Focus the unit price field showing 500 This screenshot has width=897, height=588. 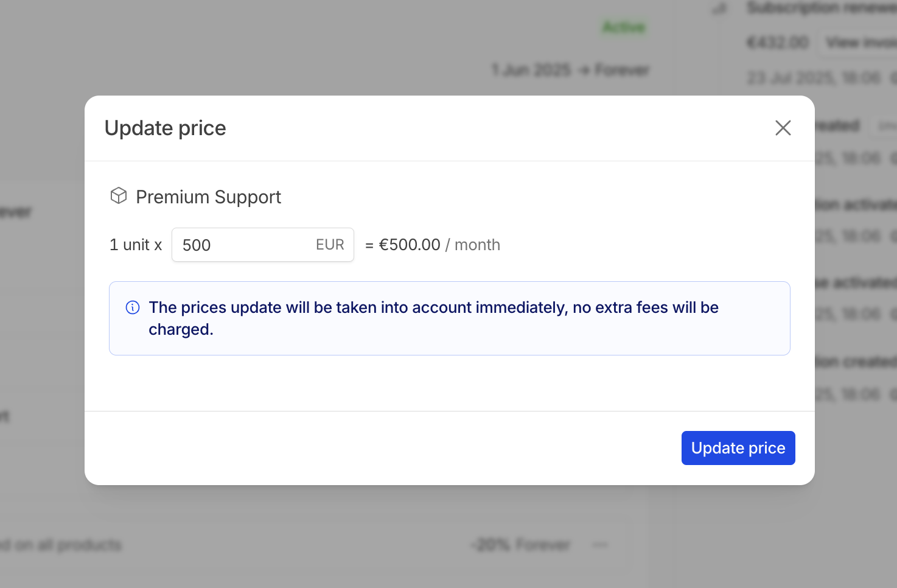pos(262,245)
